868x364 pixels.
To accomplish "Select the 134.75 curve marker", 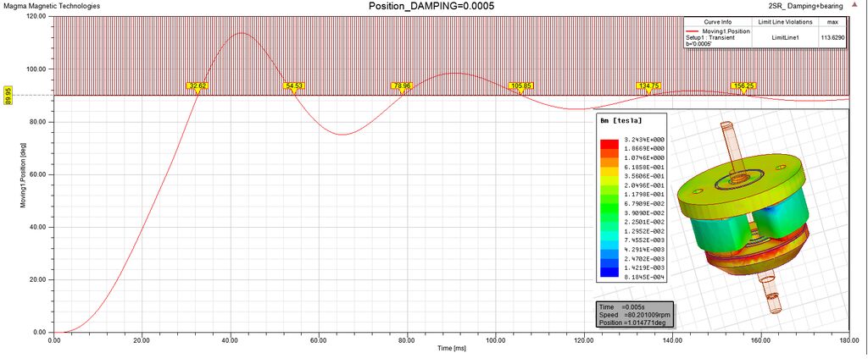I will point(648,85).
